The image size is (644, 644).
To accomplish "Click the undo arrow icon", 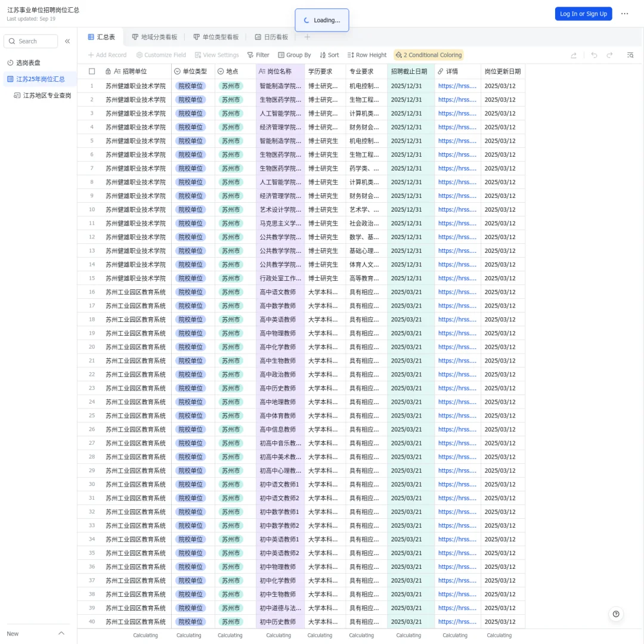I will point(594,55).
